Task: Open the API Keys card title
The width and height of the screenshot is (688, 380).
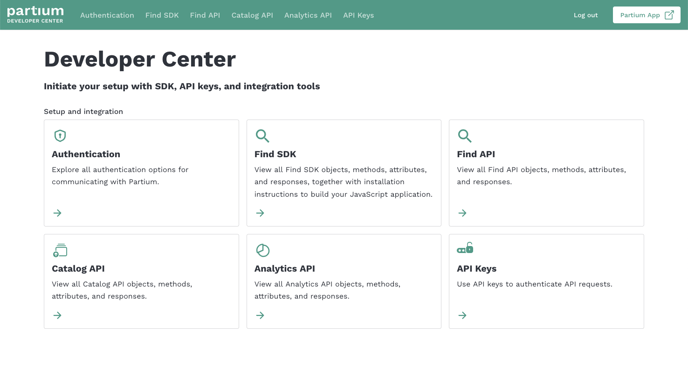Action: coord(477,269)
